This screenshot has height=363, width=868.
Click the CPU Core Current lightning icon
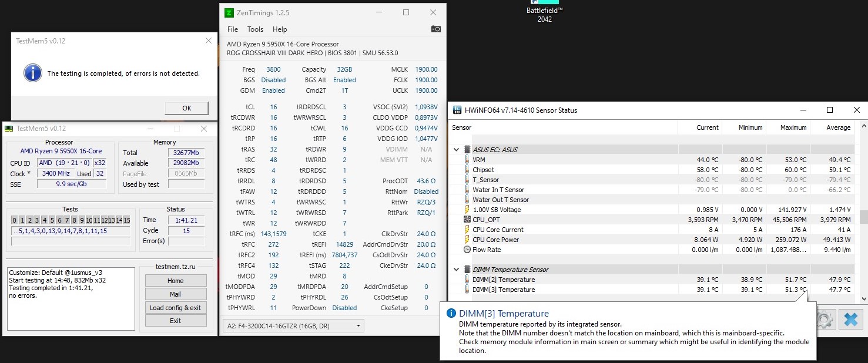[x=467, y=230]
